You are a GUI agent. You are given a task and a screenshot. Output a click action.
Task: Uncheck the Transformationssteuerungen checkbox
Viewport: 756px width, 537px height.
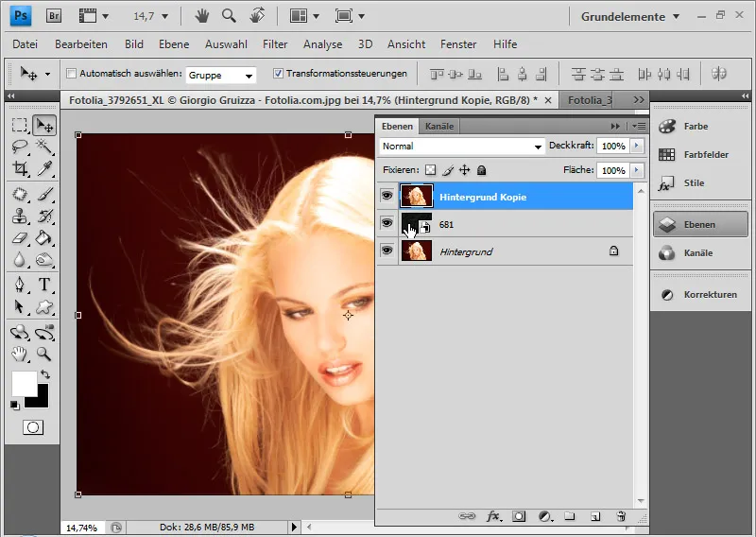(278, 74)
